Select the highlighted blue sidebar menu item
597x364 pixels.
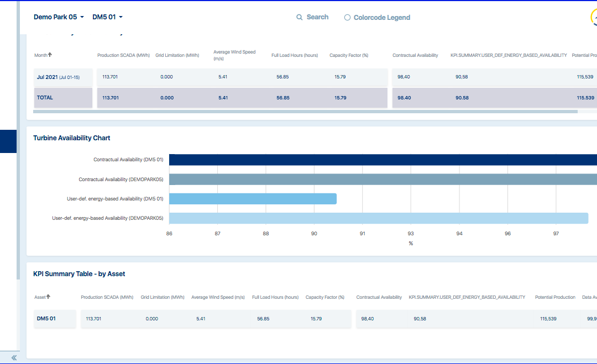click(x=8, y=141)
